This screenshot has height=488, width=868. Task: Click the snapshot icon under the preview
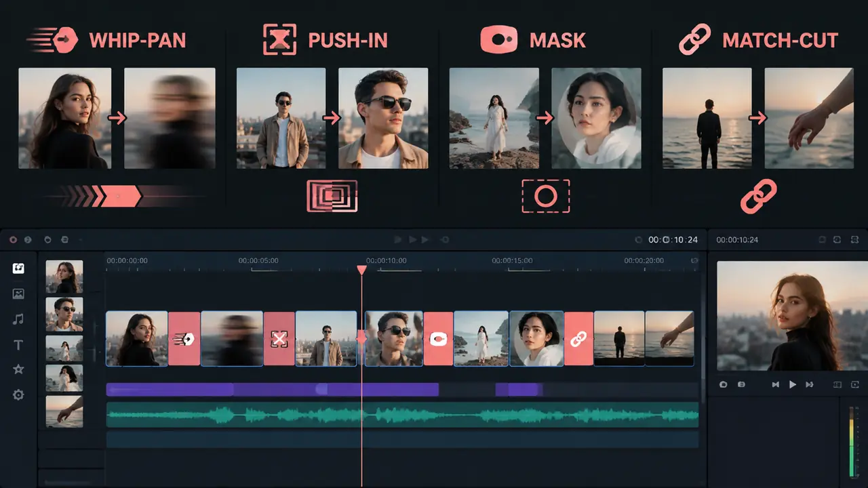[x=723, y=384]
